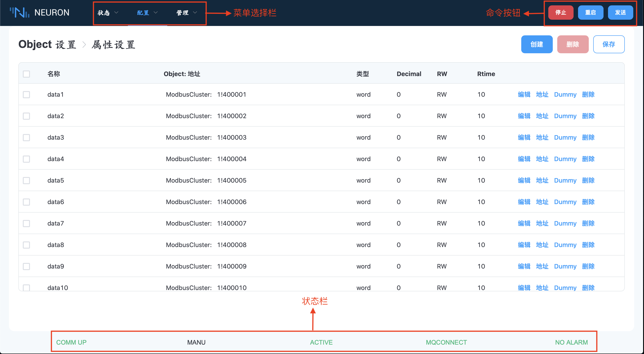Image resolution: width=644 pixels, height=354 pixels.
Task: Click the Decimal column header
Action: pyautogui.click(x=409, y=74)
